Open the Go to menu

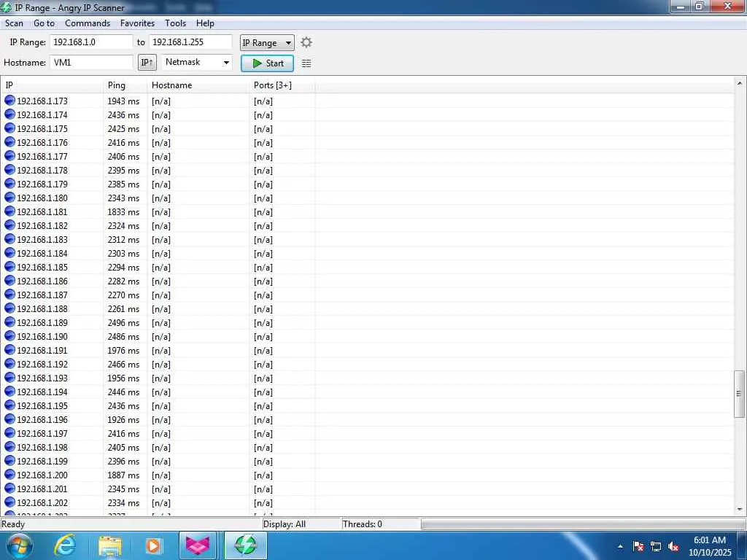pyautogui.click(x=44, y=23)
